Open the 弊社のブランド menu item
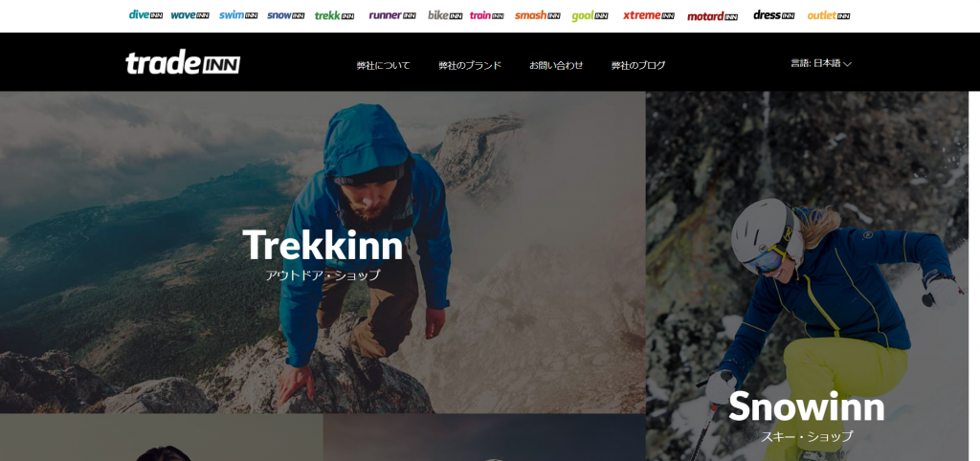This screenshot has height=461, width=980. (x=470, y=65)
